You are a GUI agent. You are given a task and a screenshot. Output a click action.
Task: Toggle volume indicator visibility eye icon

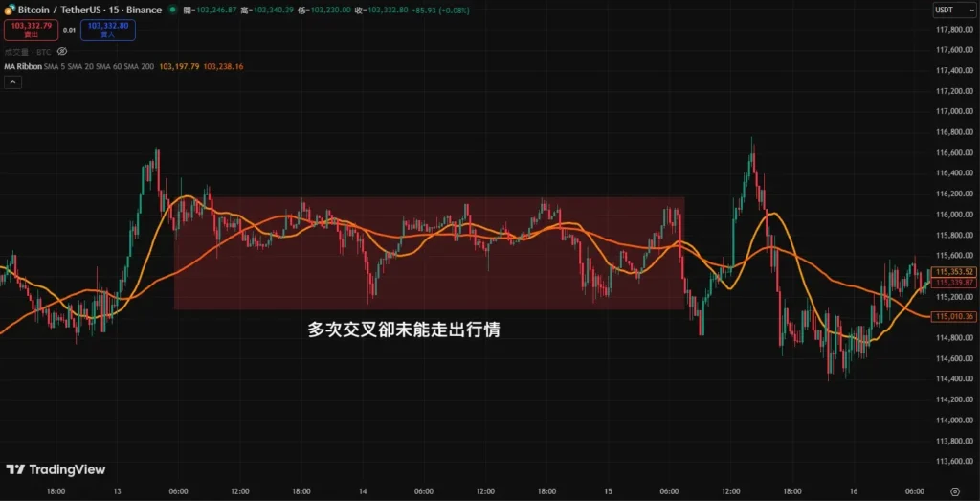click(62, 51)
